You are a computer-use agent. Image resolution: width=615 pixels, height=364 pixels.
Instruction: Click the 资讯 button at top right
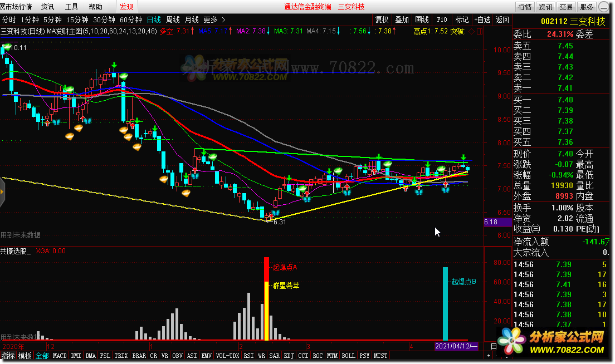tap(545, 7)
